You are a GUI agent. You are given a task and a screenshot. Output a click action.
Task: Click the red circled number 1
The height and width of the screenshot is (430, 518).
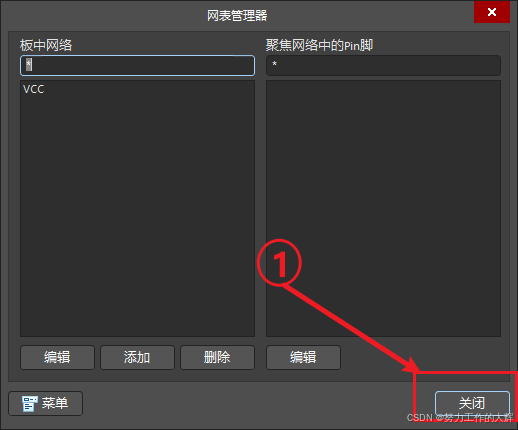tap(279, 263)
